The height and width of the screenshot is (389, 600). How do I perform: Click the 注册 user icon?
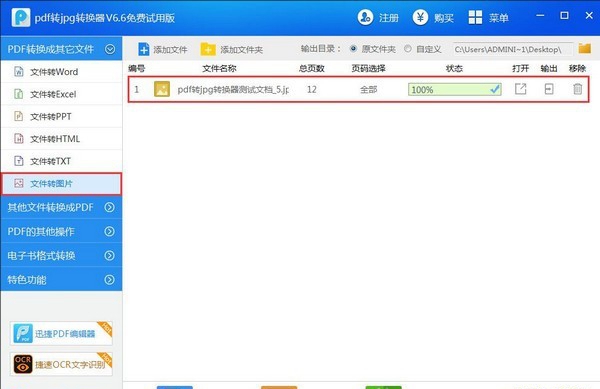point(365,17)
